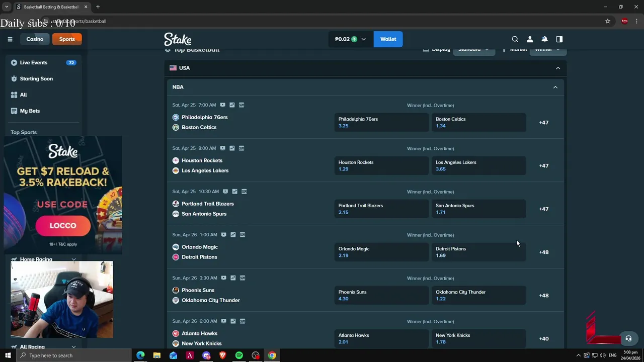Open the notifications bell
Image resolution: width=644 pixels, height=362 pixels.
(544, 39)
